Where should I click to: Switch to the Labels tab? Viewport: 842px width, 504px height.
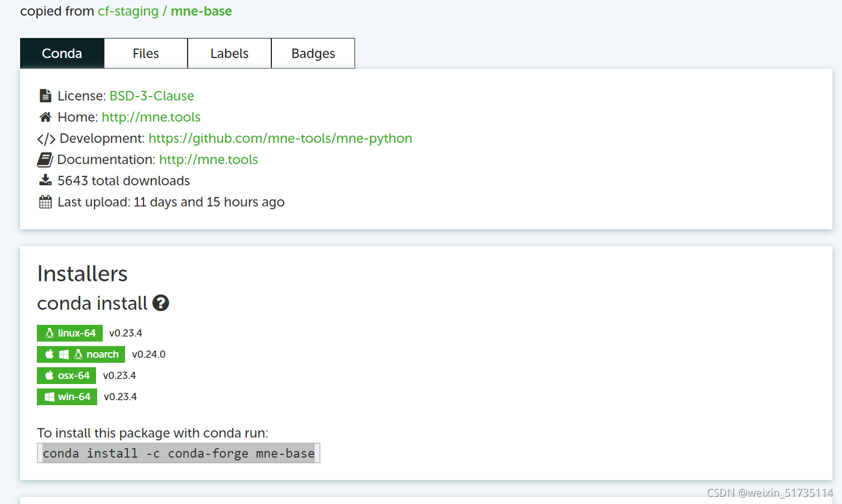[x=229, y=54]
